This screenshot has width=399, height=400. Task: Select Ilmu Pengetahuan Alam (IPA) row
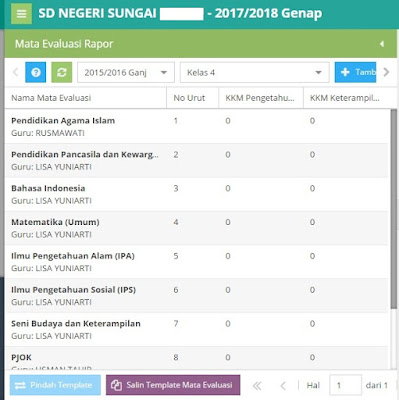(x=197, y=262)
